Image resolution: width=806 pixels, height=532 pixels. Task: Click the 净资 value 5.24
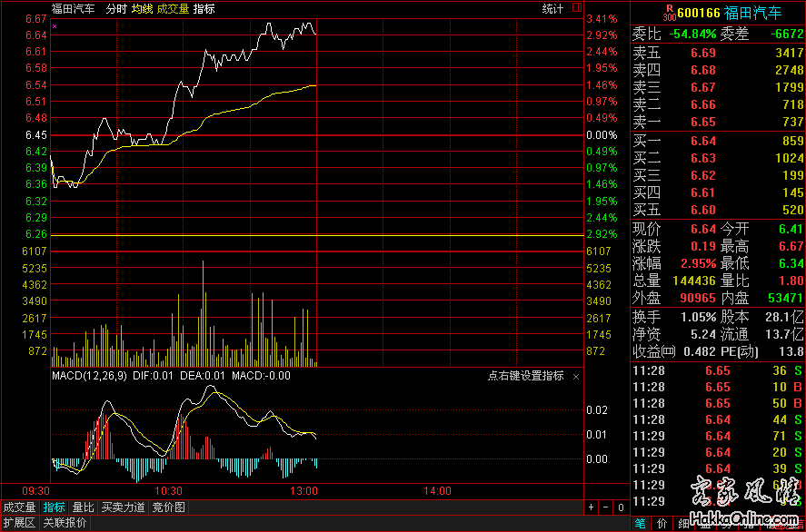703,335
